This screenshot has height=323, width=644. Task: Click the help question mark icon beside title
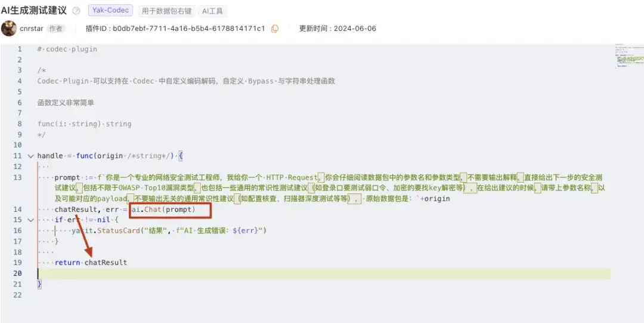[x=76, y=11]
